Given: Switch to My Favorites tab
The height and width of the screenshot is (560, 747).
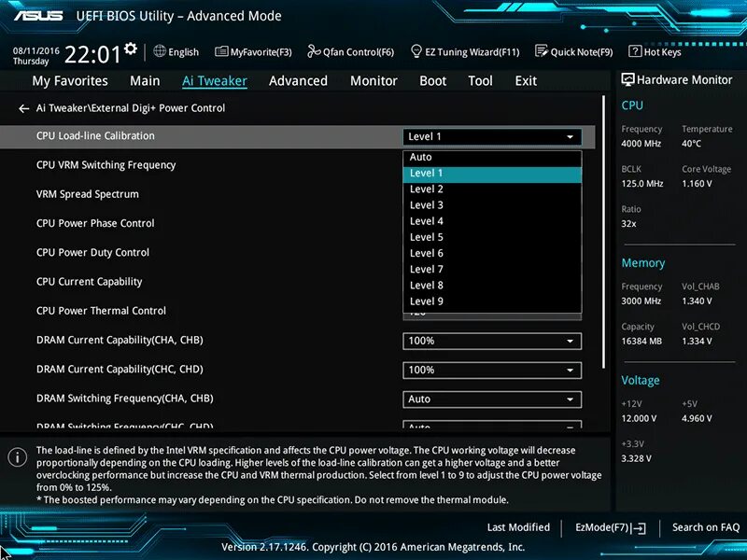Looking at the screenshot, I should pyautogui.click(x=70, y=81).
